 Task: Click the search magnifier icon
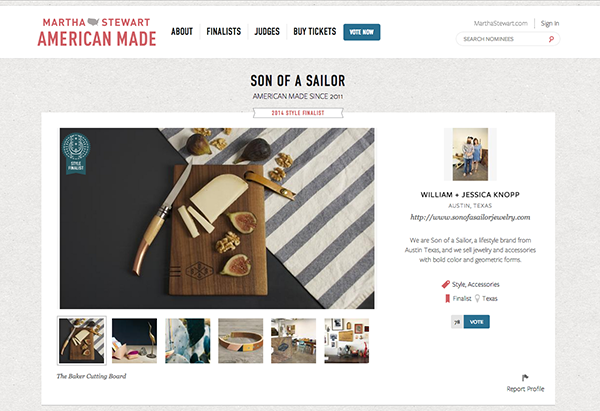click(551, 39)
